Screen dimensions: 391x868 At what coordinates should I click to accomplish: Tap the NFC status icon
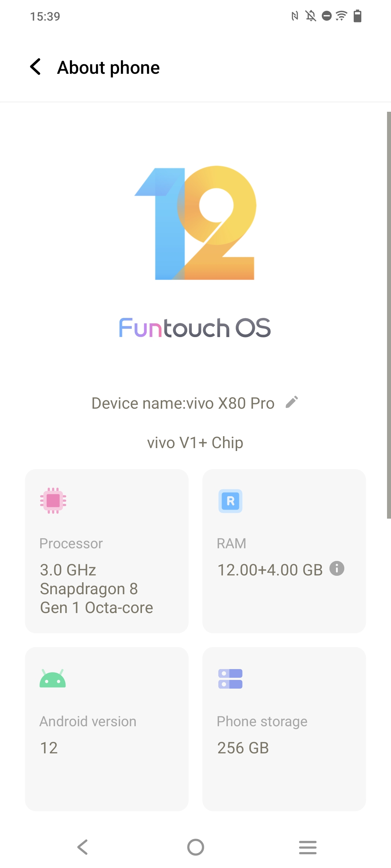[x=295, y=16]
